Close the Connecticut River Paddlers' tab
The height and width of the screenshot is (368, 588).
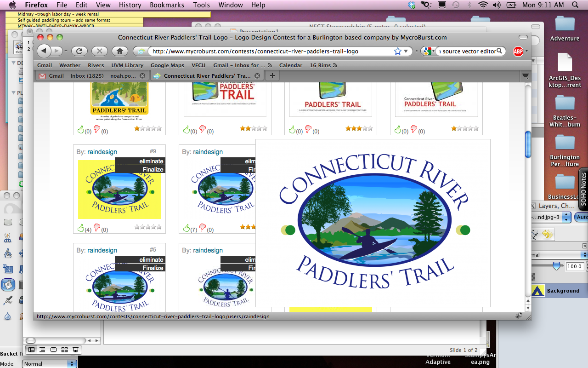(257, 76)
